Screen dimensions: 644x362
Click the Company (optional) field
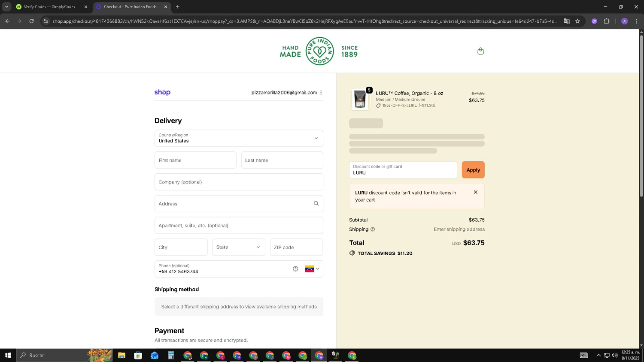(239, 182)
